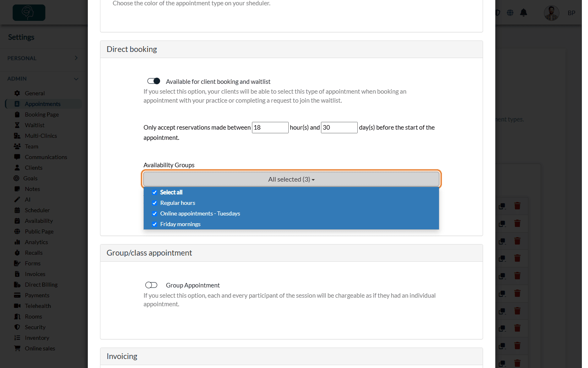The image size is (588, 368).
Task: Click the hours input field showing 18
Action: click(x=270, y=128)
